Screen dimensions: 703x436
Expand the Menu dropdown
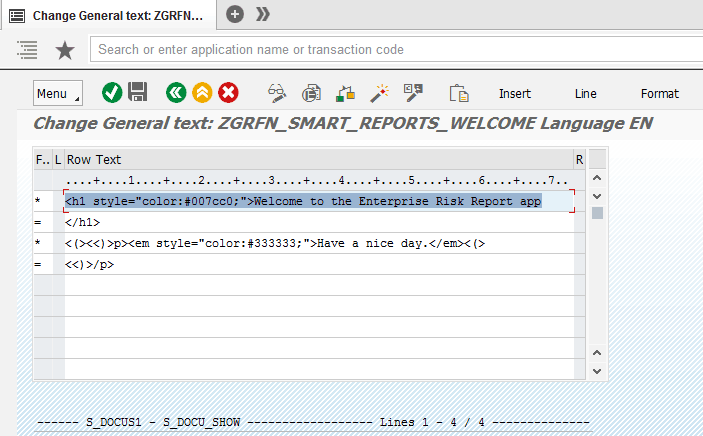(x=58, y=93)
